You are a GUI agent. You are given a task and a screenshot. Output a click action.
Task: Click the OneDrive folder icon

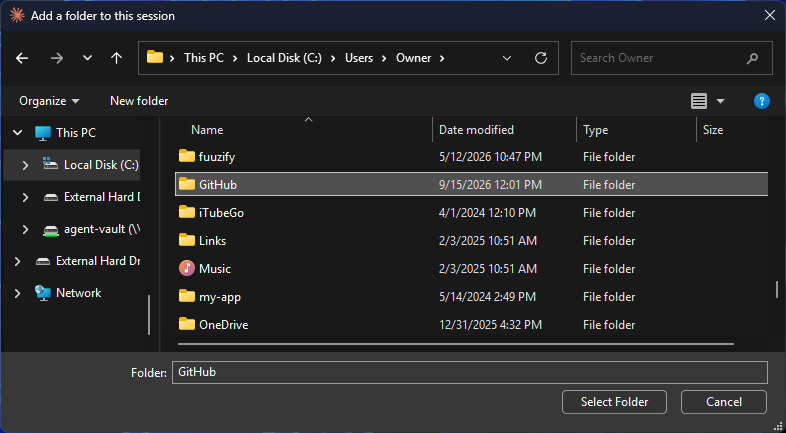tap(186, 324)
